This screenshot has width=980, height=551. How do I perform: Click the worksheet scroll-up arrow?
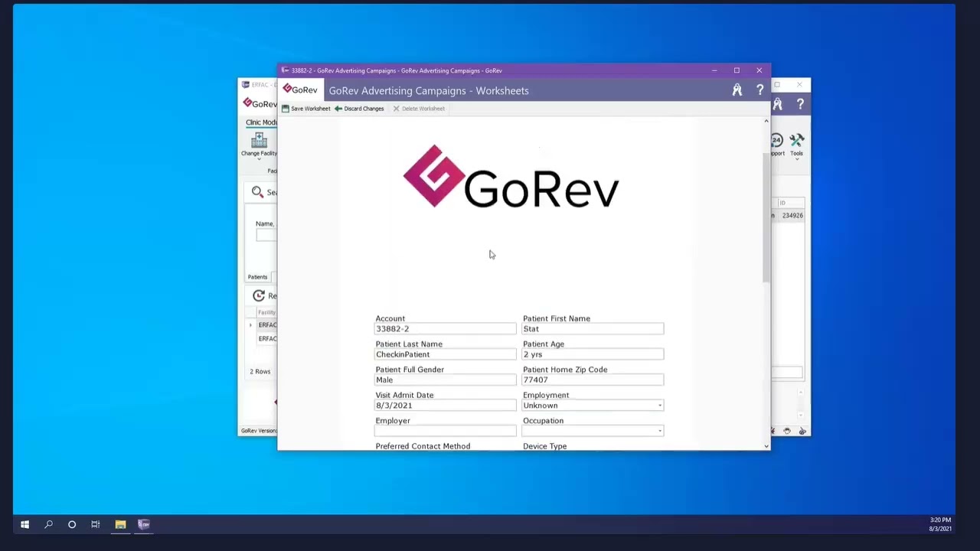[766, 121]
